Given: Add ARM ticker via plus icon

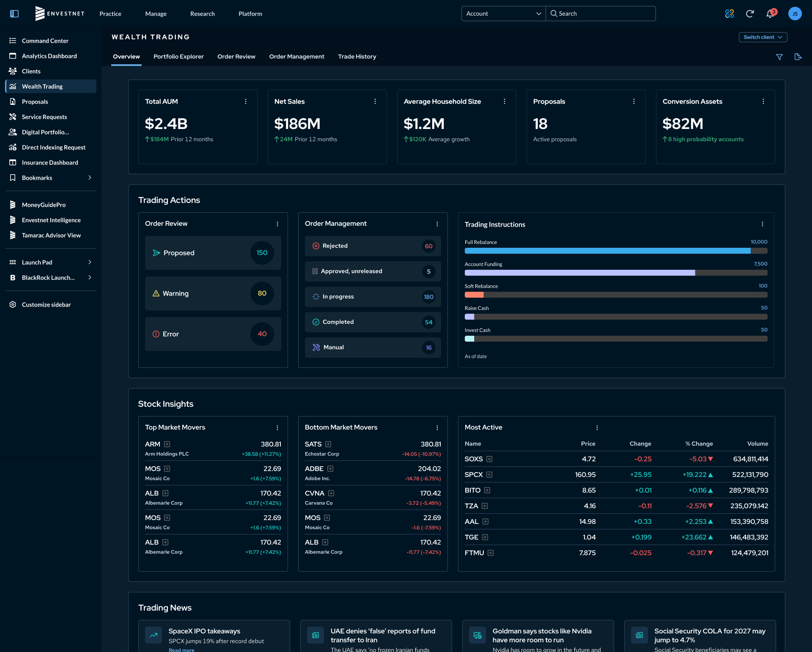Looking at the screenshot, I should click(x=167, y=444).
